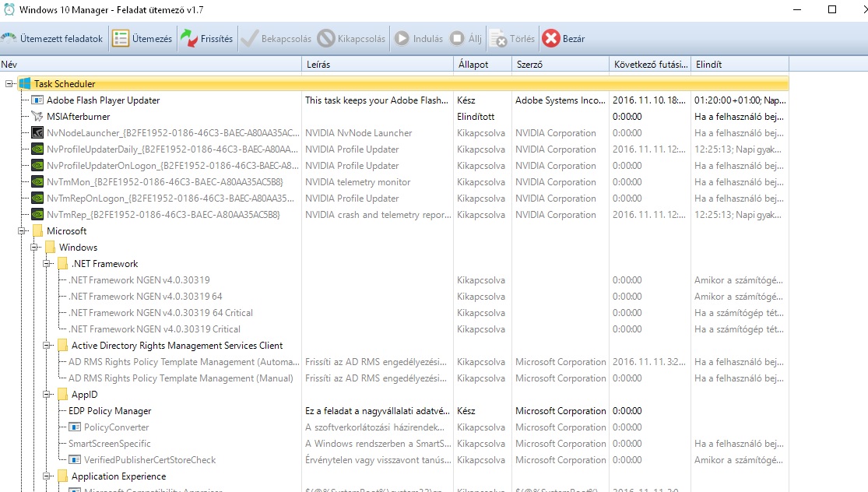Click the Windows logo icon beside Task Scheduler
This screenshot has width=868, height=492.
point(25,84)
